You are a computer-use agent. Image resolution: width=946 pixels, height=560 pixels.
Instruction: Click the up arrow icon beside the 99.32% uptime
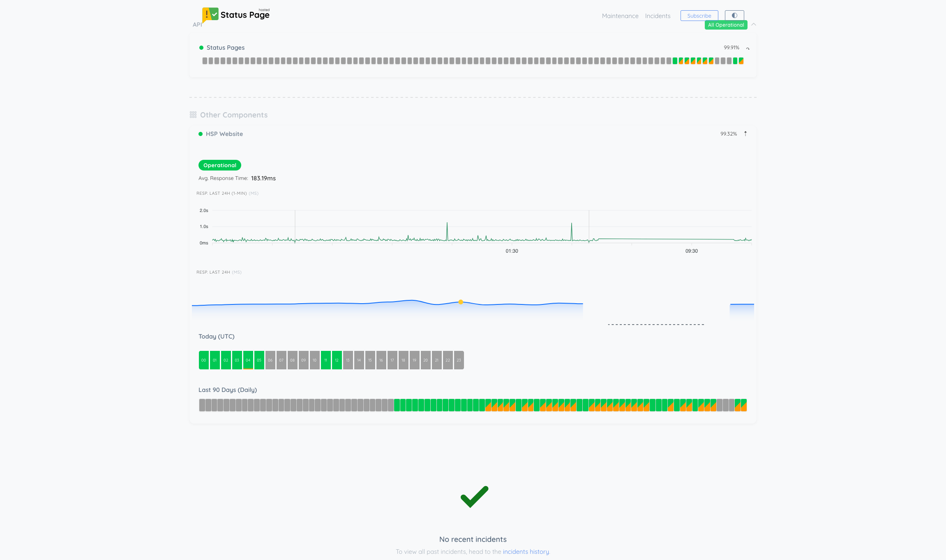[746, 134]
